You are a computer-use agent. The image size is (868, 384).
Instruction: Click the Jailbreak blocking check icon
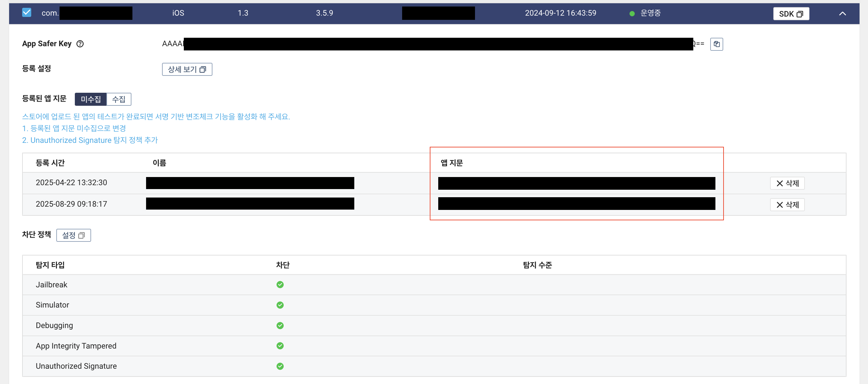pos(280,285)
